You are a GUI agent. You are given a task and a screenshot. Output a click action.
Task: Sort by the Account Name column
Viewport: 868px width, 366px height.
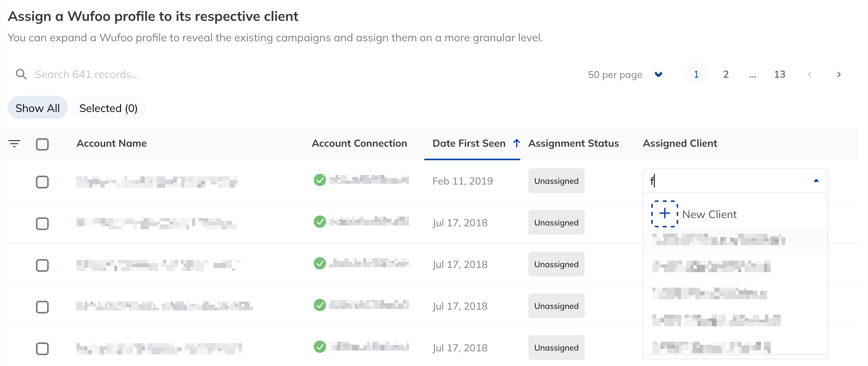click(112, 143)
